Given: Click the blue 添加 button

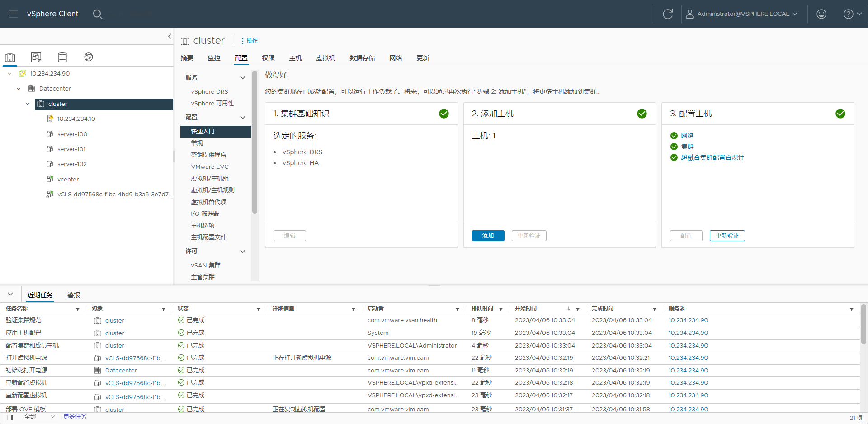Looking at the screenshot, I should click(488, 236).
